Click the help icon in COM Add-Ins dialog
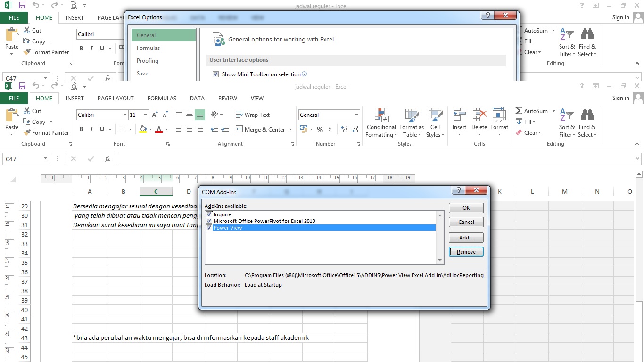Viewport: 644px width, 362px height. [458, 189]
